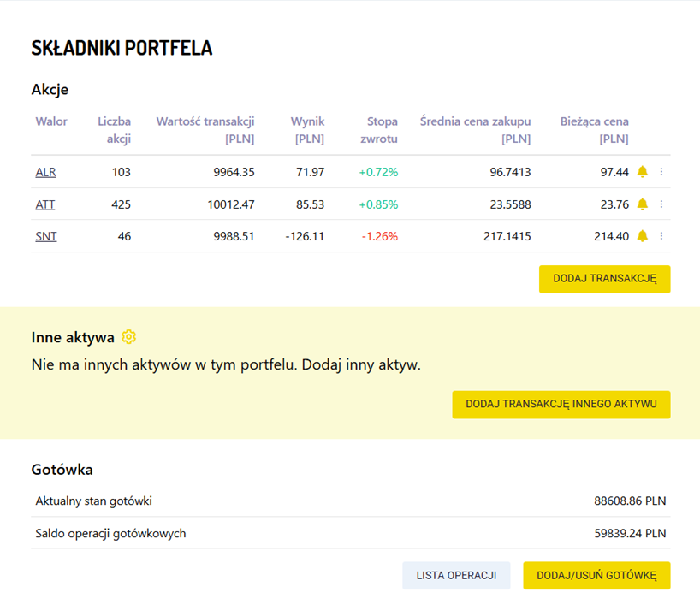The image size is (700, 616).
Task: Click the Dodaj transakcję button
Action: click(604, 279)
